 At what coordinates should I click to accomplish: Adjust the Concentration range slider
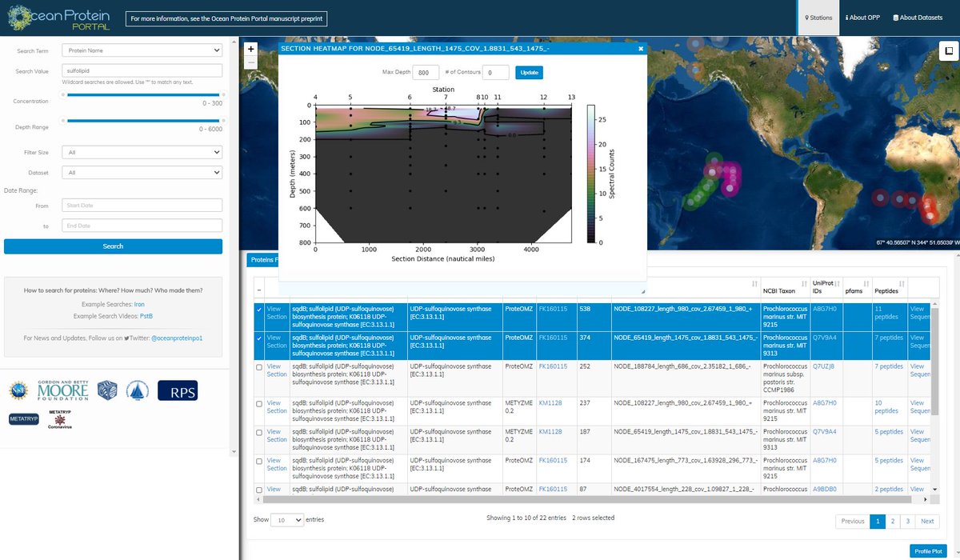(x=142, y=97)
